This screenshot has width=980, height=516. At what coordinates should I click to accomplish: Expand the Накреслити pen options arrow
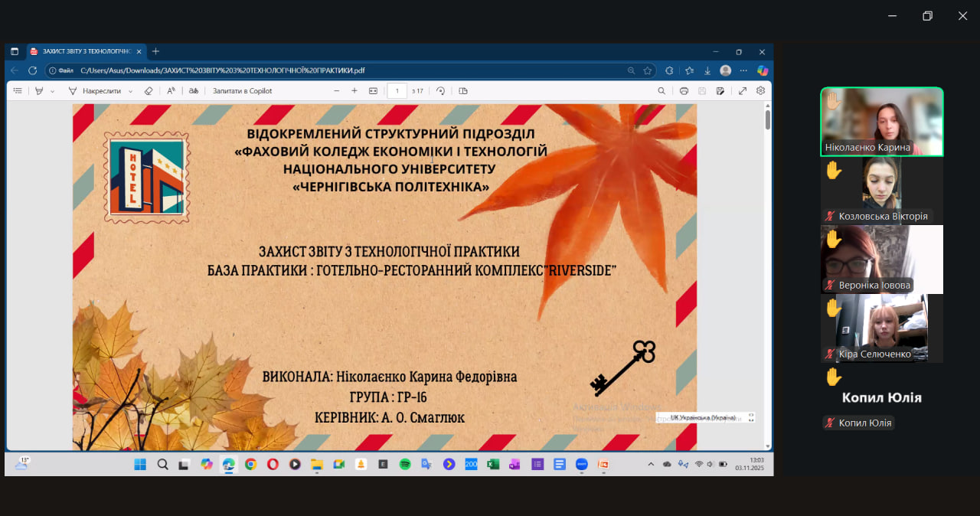(131, 91)
